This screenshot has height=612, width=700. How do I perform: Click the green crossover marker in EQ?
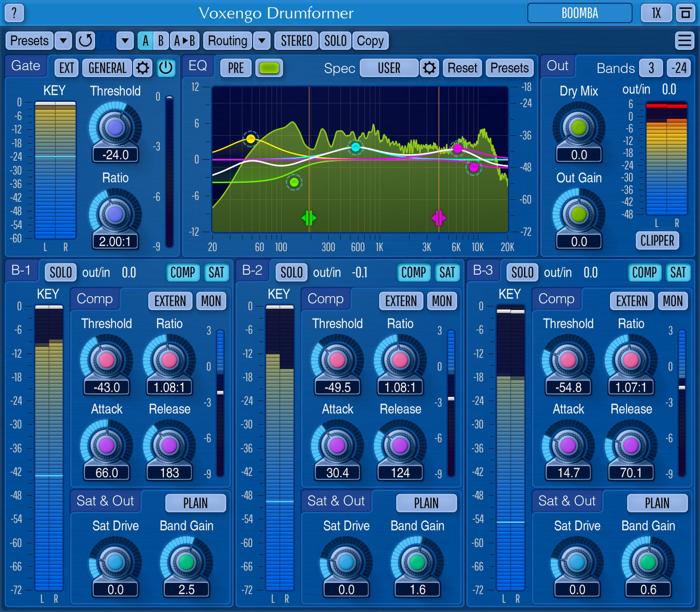click(308, 218)
